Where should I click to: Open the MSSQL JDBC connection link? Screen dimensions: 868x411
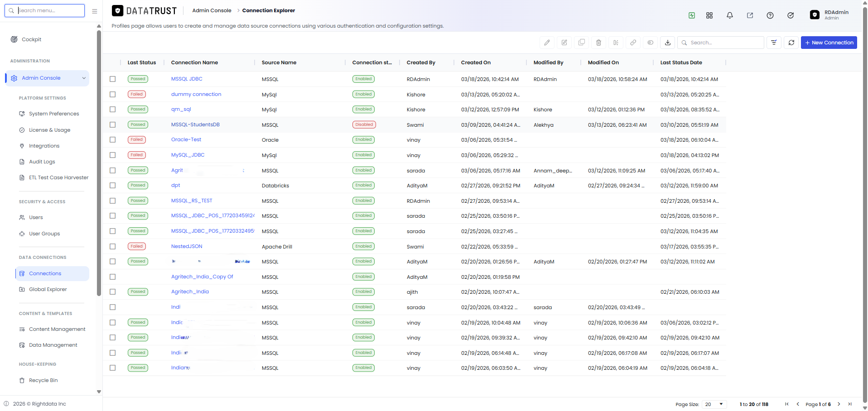pos(187,79)
